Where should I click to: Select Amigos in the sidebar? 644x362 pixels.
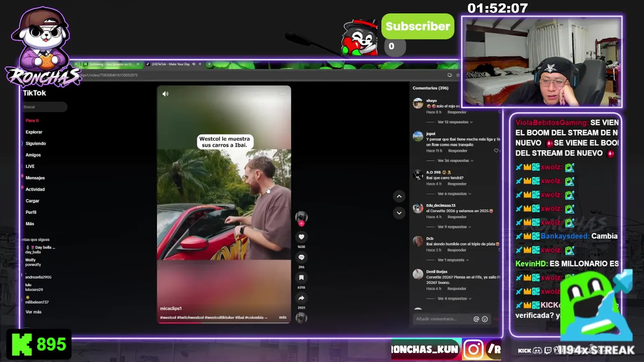(33, 155)
